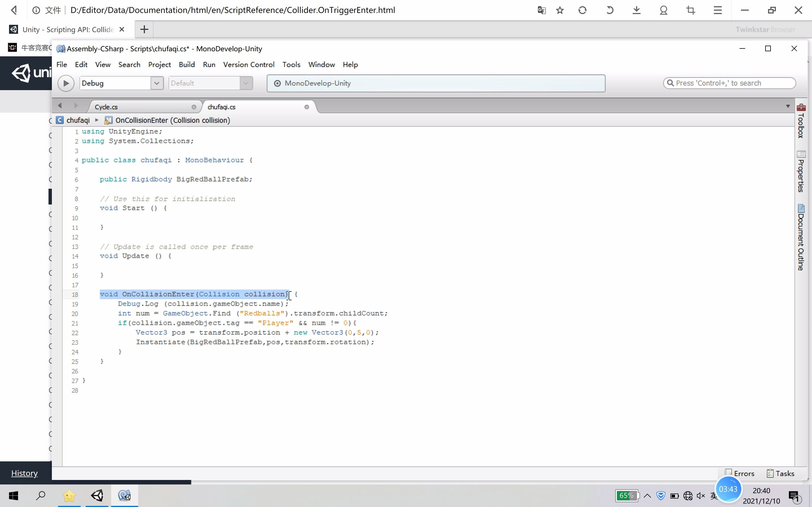This screenshot has width=812, height=507.
Task: Open the OnCollisionEnter member breadcrumb
Action: (172, 120)
